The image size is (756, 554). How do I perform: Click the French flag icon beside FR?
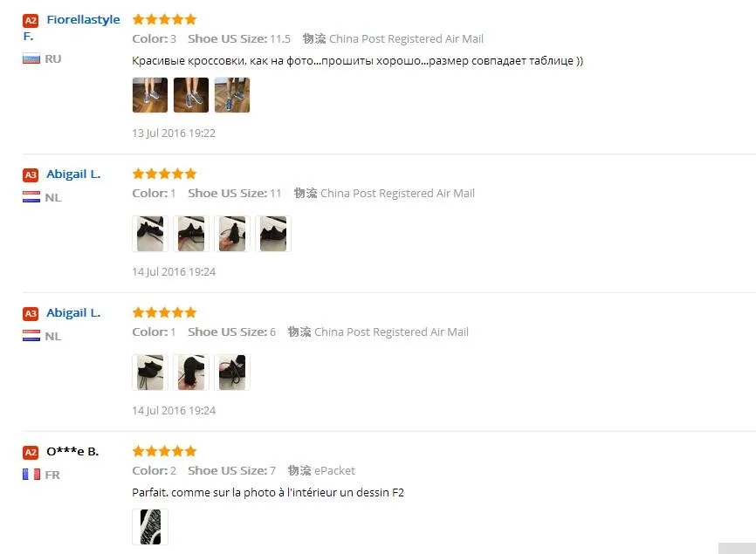click(31, 475)
